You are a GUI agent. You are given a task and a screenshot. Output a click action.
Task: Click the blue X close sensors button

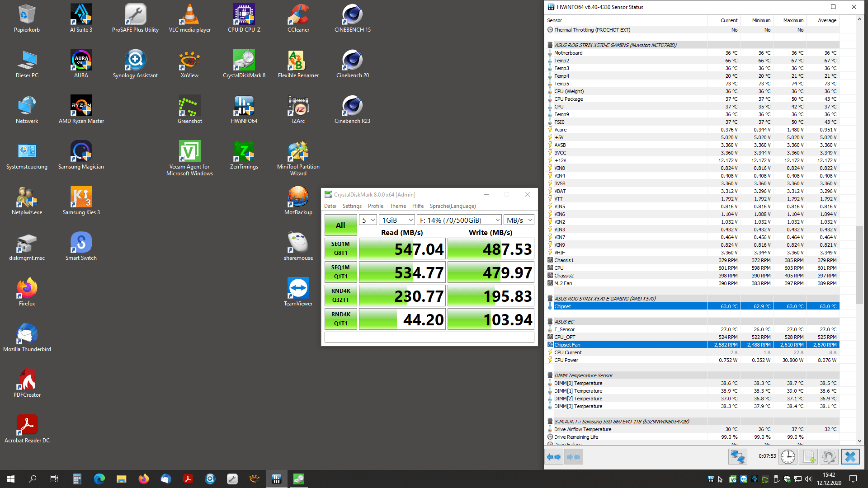pyautogui.click(x=850, y=457)
